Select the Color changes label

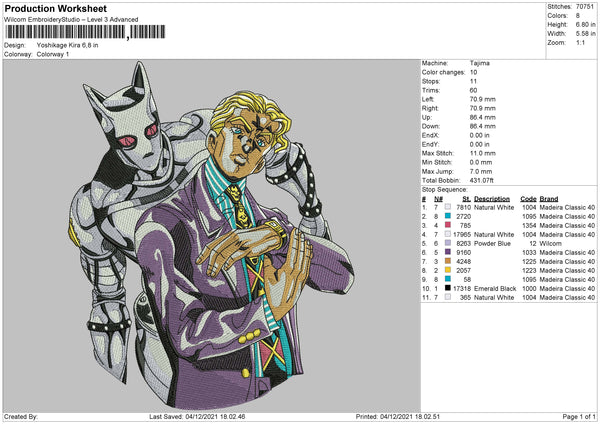click(443, 72)
